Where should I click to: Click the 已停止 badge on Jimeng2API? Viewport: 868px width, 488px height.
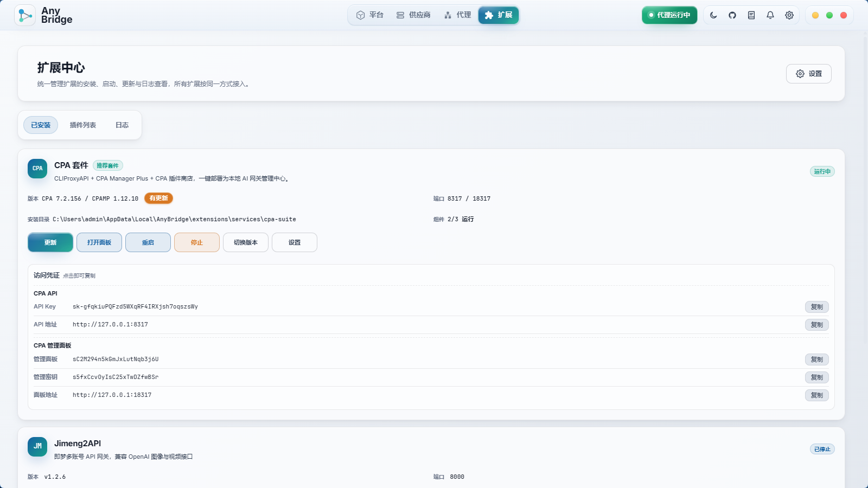pos(822,449)
